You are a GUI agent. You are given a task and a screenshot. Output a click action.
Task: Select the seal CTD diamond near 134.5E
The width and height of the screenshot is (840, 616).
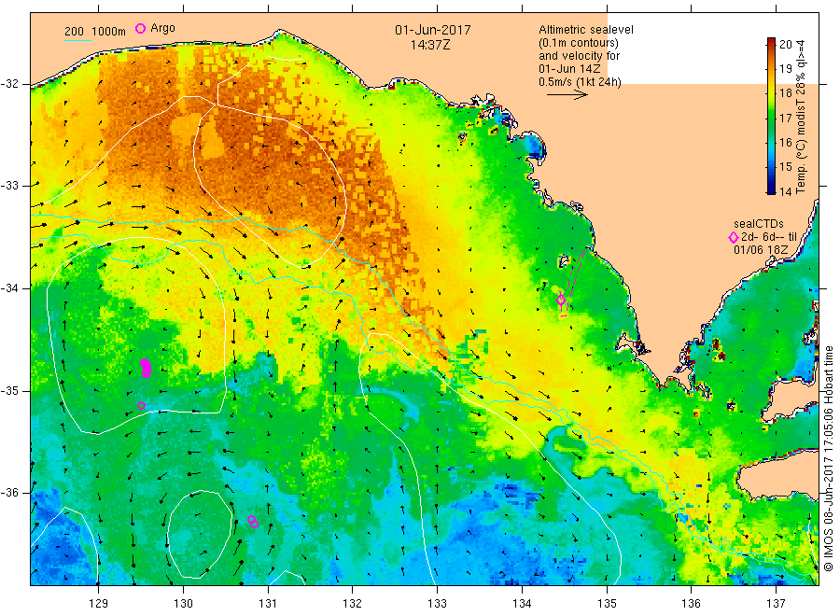[561, 300]
